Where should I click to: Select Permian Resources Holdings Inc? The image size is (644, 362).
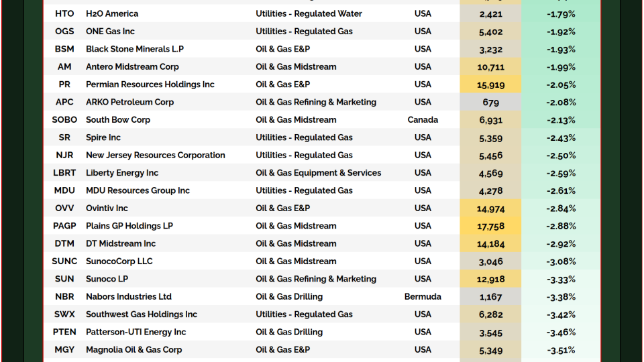pos(150,84)
